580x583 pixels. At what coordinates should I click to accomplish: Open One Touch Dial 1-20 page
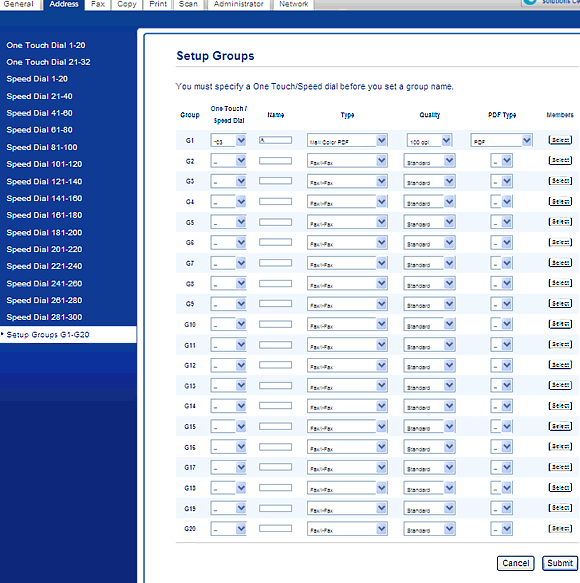click(x=46, y=45)
